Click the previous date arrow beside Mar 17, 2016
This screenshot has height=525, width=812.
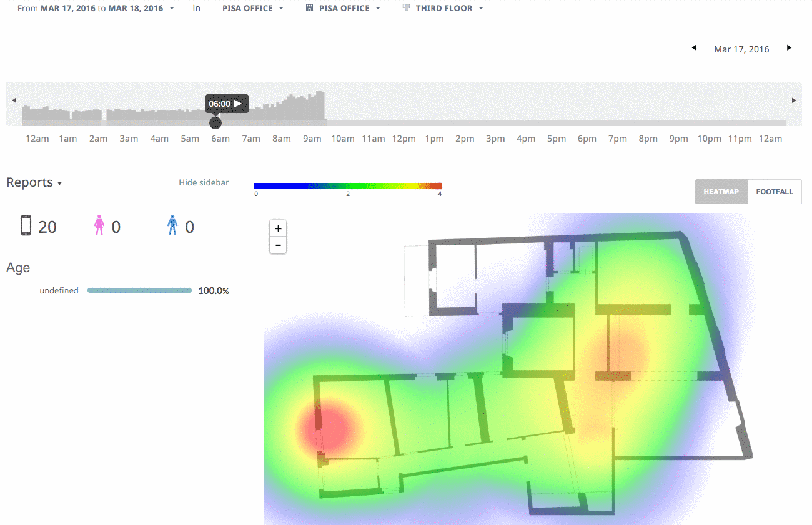click(694, 48)
